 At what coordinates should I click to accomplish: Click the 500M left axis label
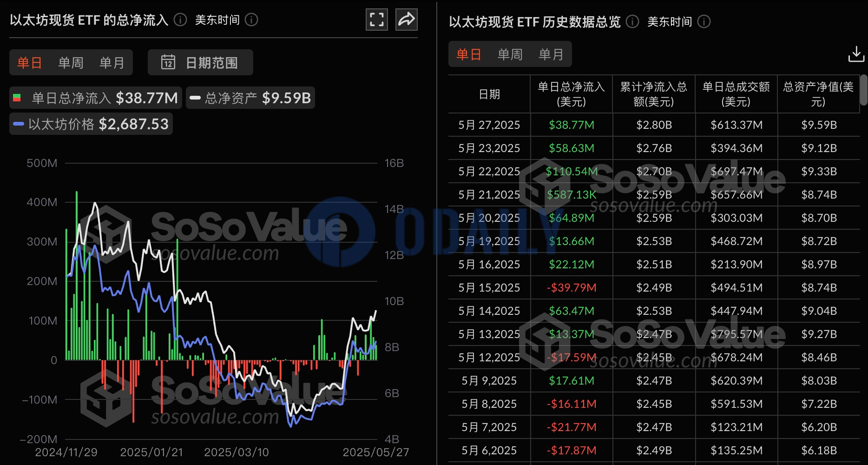click(x=42, y=163)
